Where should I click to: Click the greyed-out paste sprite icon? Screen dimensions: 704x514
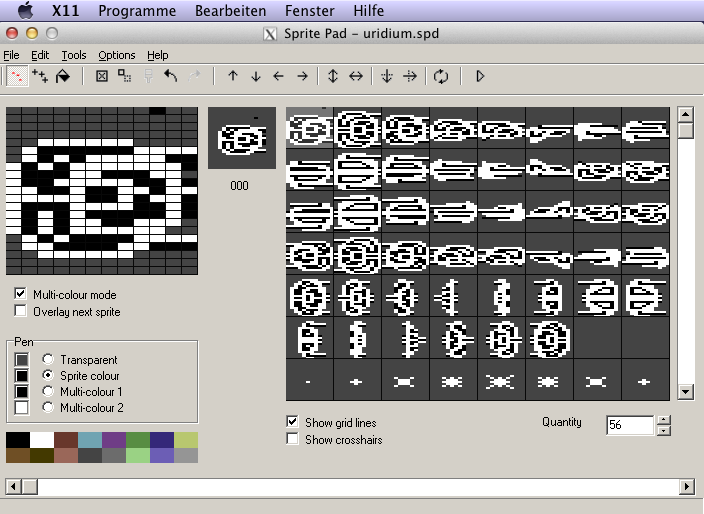[148, 76]
